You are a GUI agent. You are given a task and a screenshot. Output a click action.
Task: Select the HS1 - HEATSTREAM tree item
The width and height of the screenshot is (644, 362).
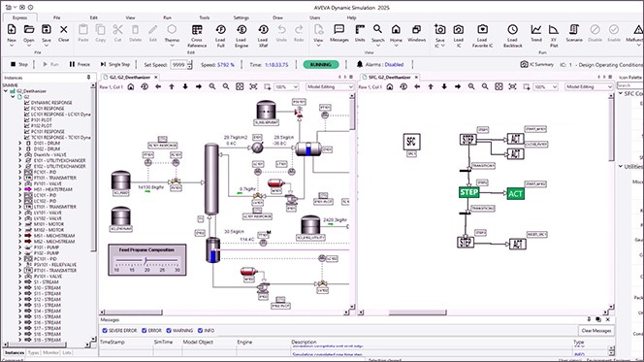(x=53, y=189)
